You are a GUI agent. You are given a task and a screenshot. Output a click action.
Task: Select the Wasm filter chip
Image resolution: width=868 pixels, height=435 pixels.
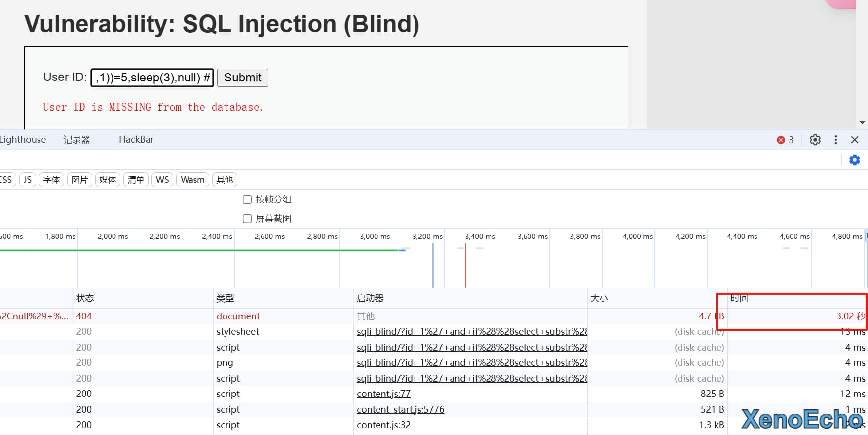pos(192,180)
